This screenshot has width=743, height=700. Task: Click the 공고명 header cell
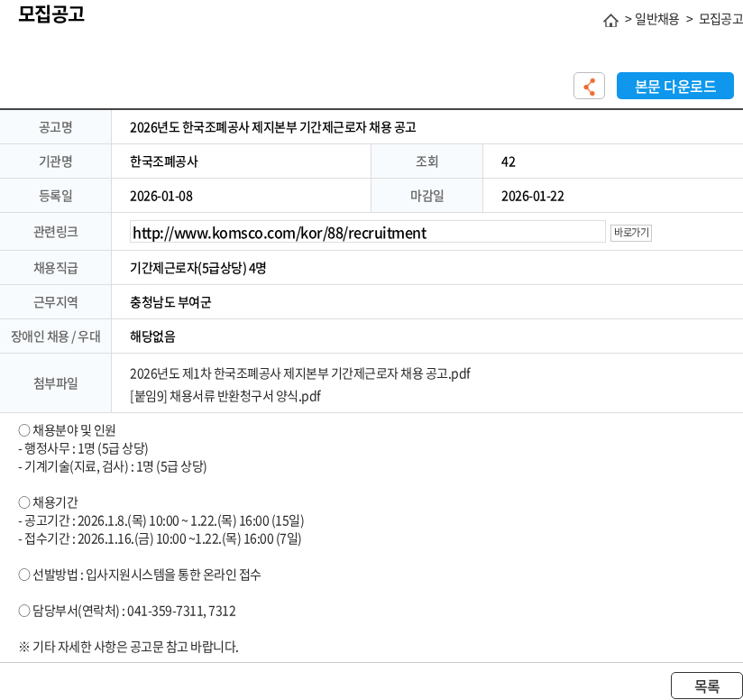click(55, 127)
